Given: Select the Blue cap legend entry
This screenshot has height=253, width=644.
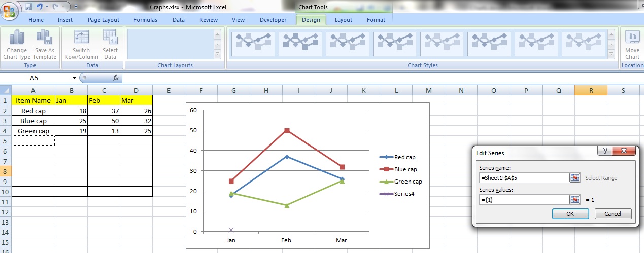Looking at the screenshot, I should pos(405,169).
